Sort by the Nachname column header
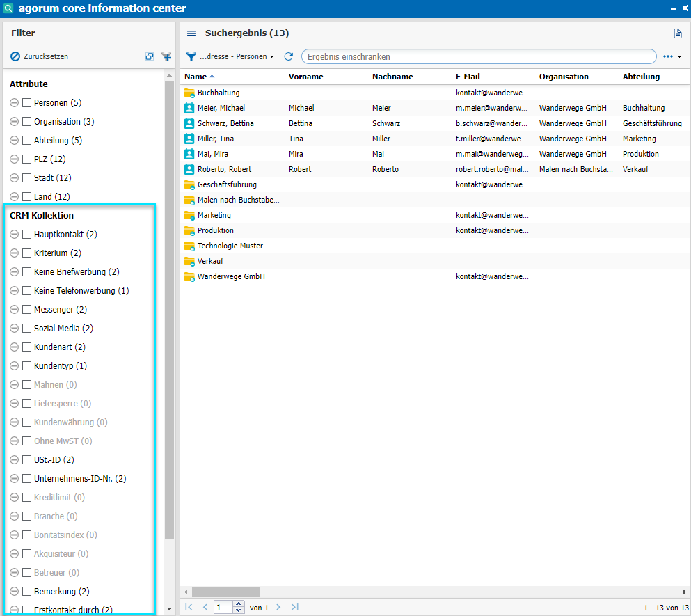Viewport: 691px width, 616px height. (392, 77)
